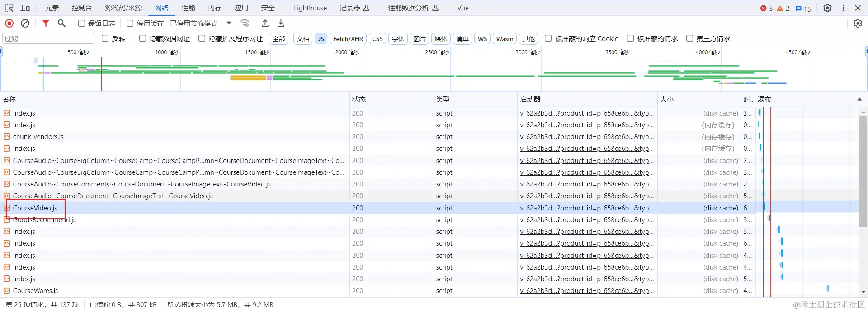
Task: Open the DevTools three-dot customize menu
Action: 843,8
